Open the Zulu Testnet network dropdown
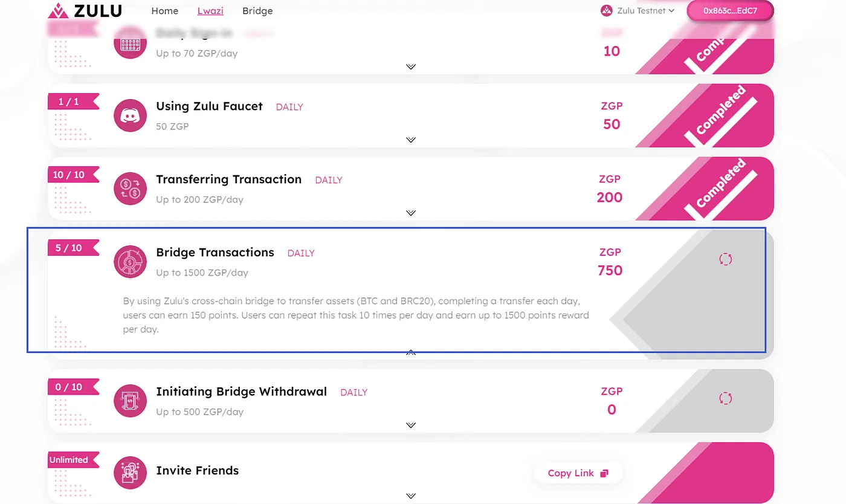846x504 pixels. [638, 11]
